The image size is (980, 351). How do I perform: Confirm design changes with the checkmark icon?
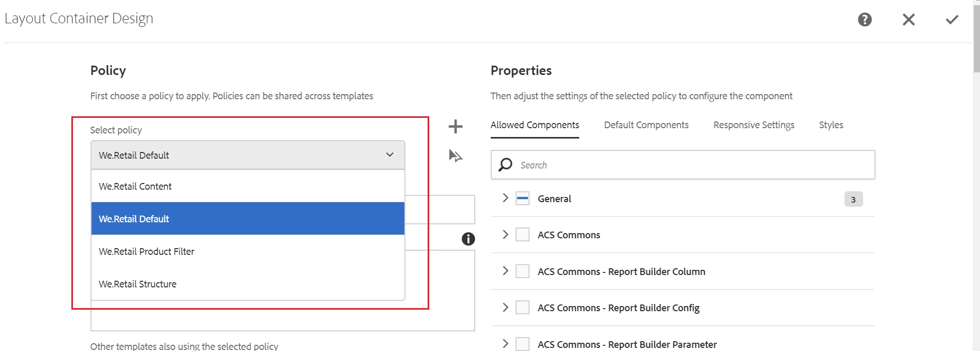(x=952, y=20)
